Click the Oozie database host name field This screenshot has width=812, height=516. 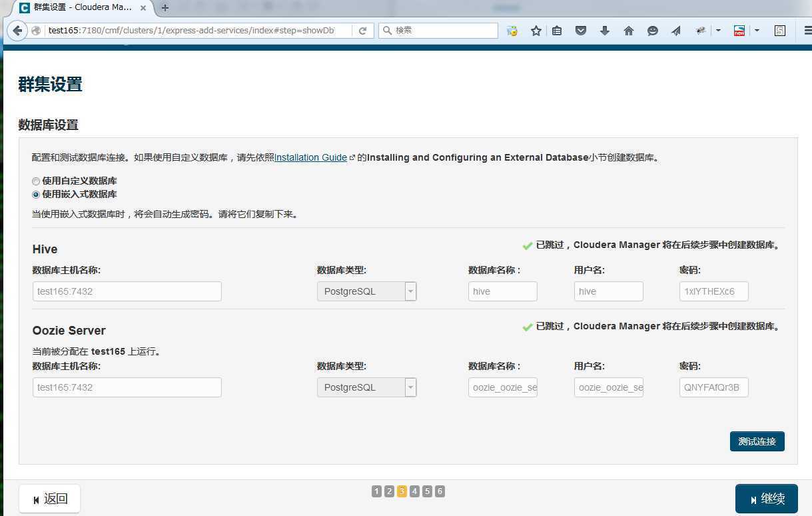pos(127,387)
